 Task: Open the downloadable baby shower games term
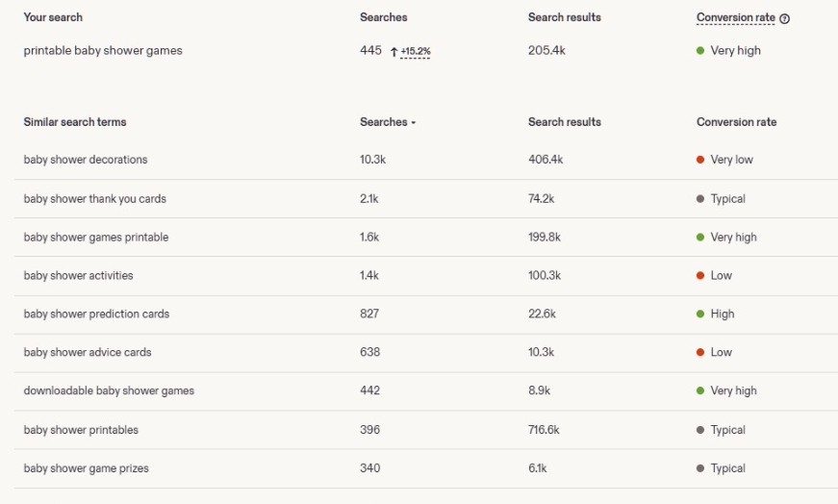109,391
